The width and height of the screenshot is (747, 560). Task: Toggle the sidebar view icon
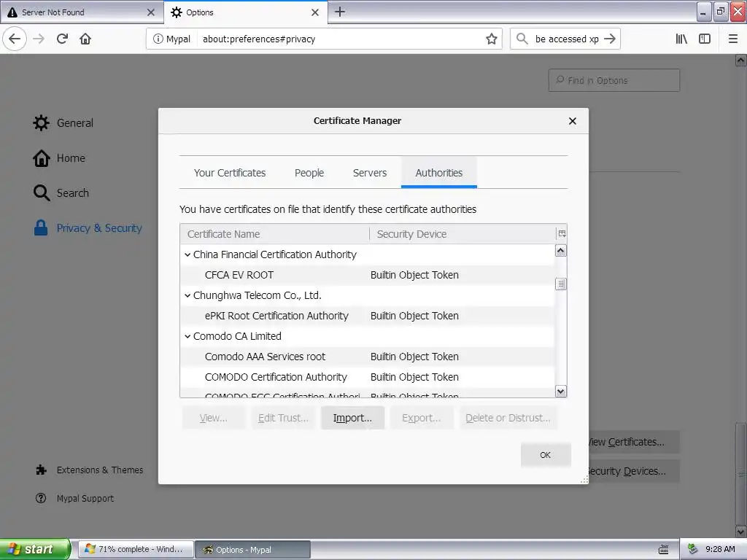pos(705,39)
